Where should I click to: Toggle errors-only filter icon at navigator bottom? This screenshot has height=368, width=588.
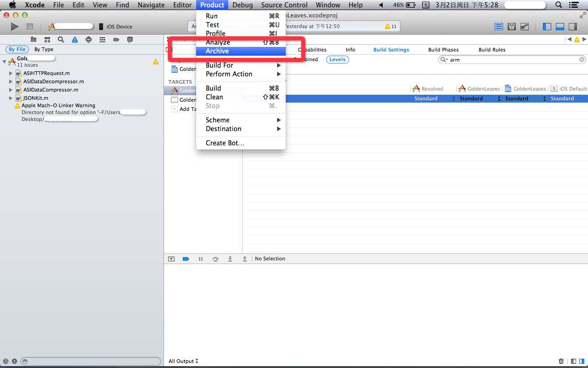click(x=14, y=362)
